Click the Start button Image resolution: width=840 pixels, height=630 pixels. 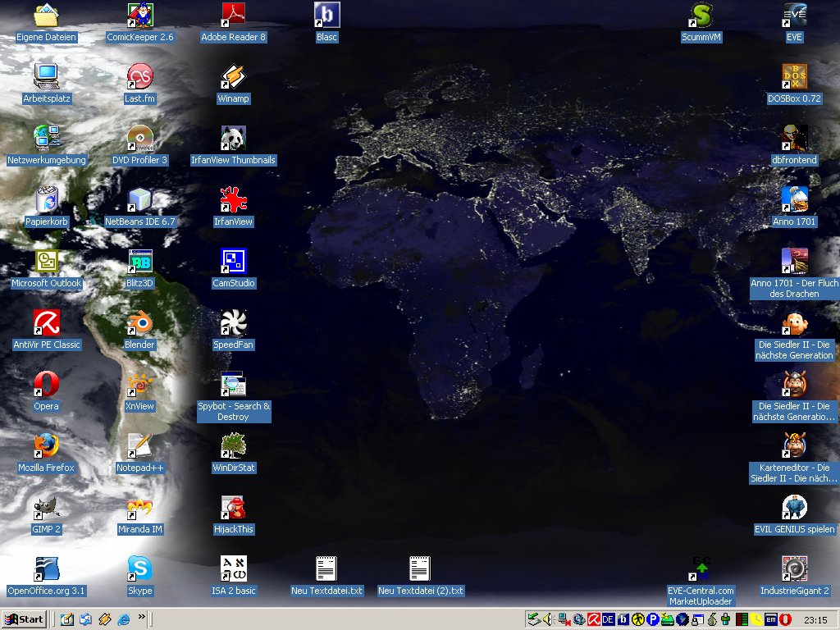pyautogui.click(x=24, y=619)
